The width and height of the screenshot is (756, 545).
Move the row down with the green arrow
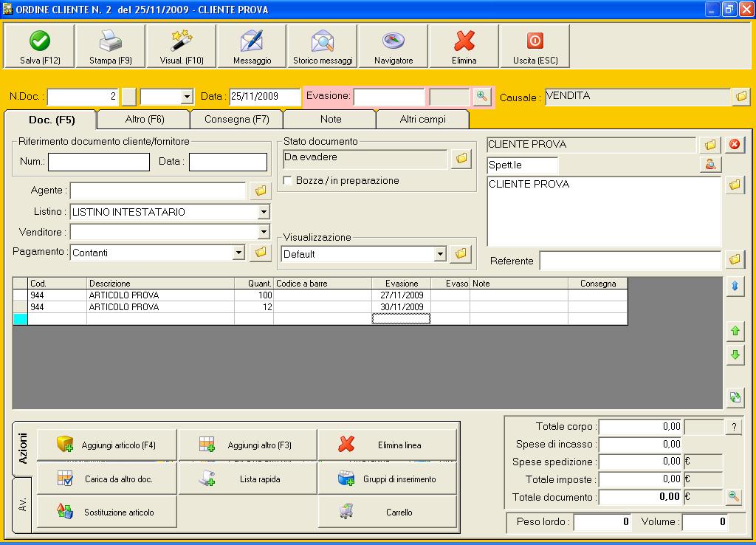pos(735,355)
